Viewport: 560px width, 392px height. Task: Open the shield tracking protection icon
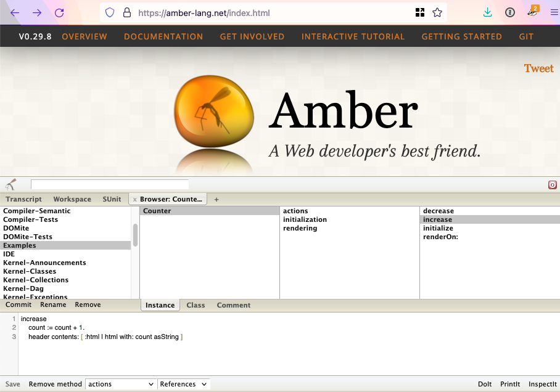(110, 13)
